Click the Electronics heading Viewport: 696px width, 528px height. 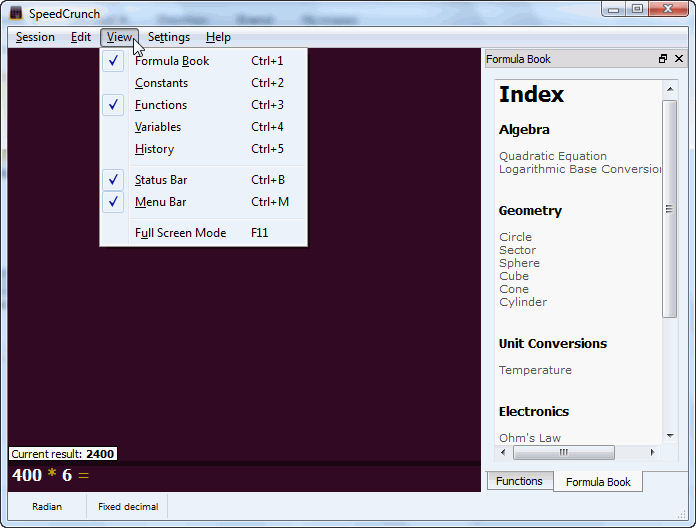[534, 411]
